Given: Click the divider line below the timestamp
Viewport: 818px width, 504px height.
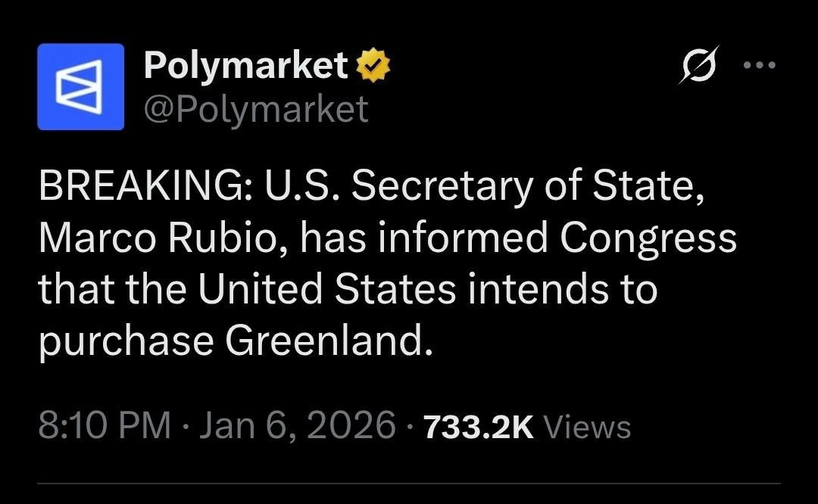Looking at the screenshot, I should (x=409, y=483).
